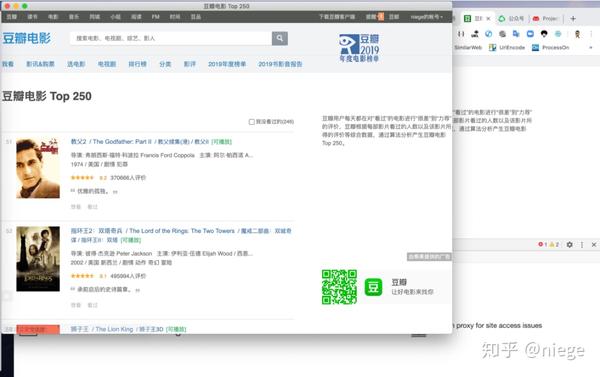The width and height of the screenshot is (600, 377).
Task: Click the blue camera extension icon in Chrome
Action: 530,34
